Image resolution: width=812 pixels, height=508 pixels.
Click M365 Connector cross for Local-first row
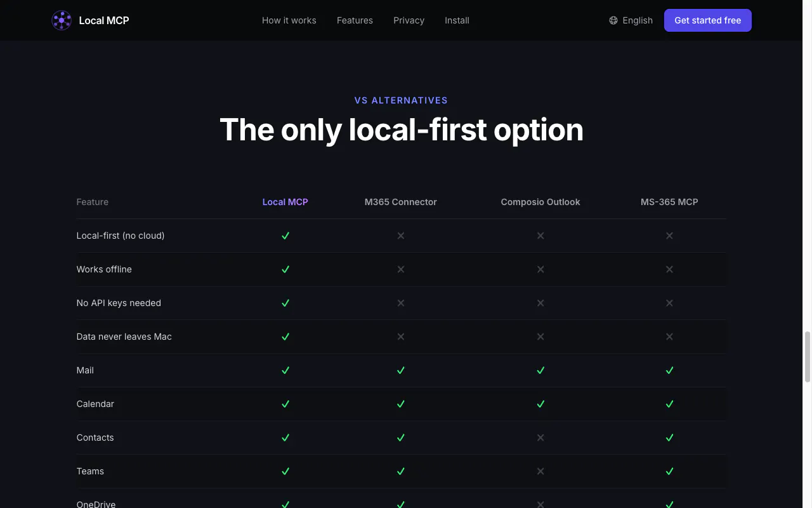[401, 236]
